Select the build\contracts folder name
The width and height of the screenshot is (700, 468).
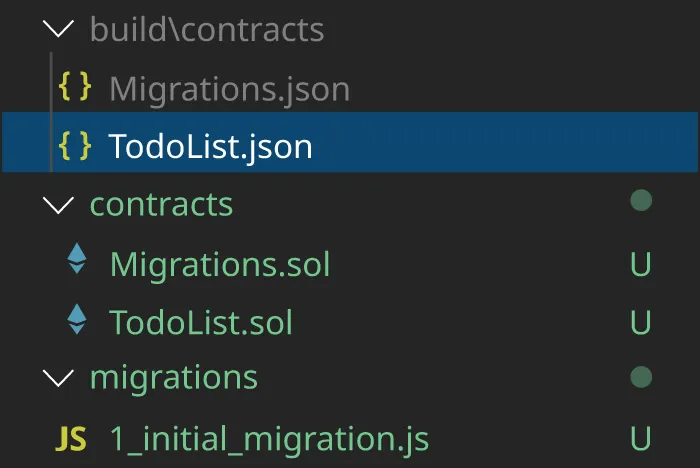click(207, 30)
